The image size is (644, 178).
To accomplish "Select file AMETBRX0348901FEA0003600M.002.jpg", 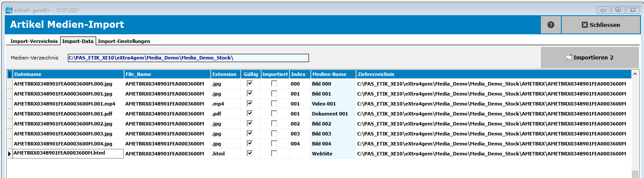I will pyautogui.click(x=68, y=123).
